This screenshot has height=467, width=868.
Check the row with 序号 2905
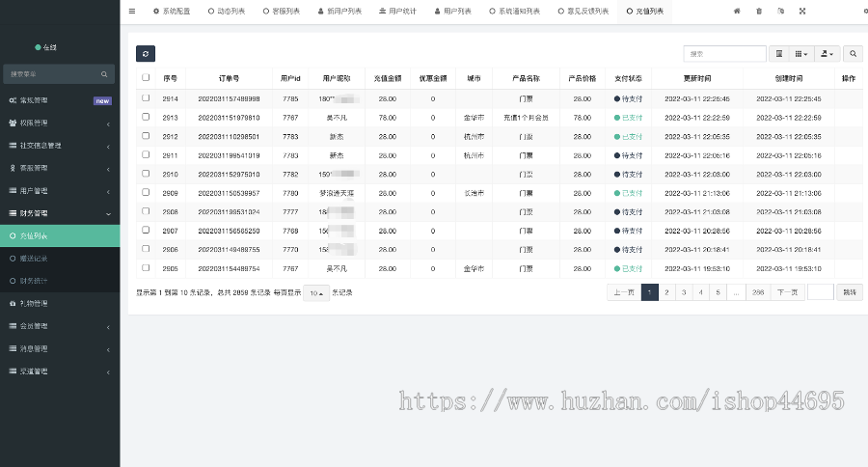click(x=146, y=267)
